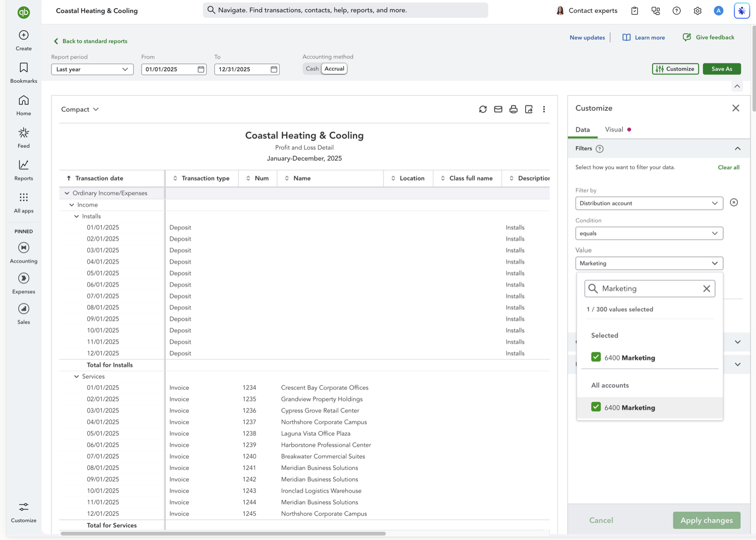The height and width of the screenshot is (540, 756).
Task: Click the QuickBooks logo icon
Action: (24, 12)
